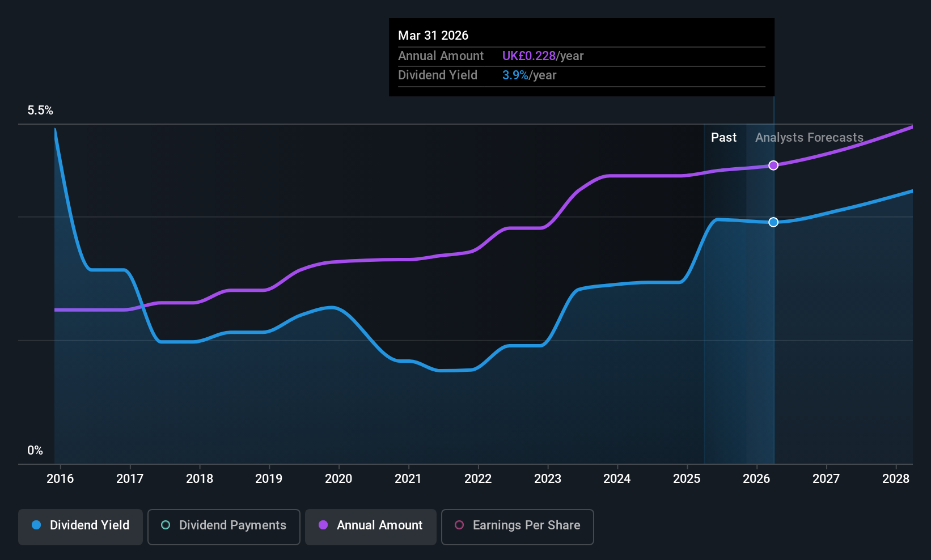Select the purple data point marker on annual amount line
Viewport: 931px width, 560px height.
[x=773, y=166]
